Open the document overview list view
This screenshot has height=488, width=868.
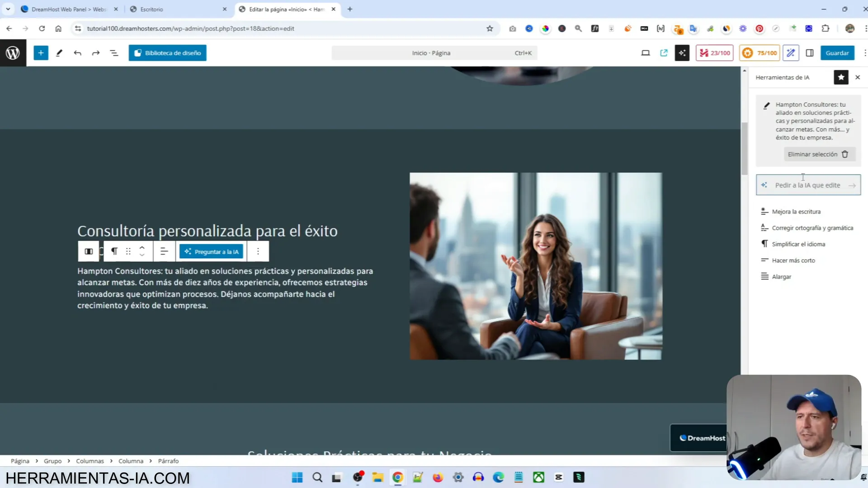click(x=114, y=53)
